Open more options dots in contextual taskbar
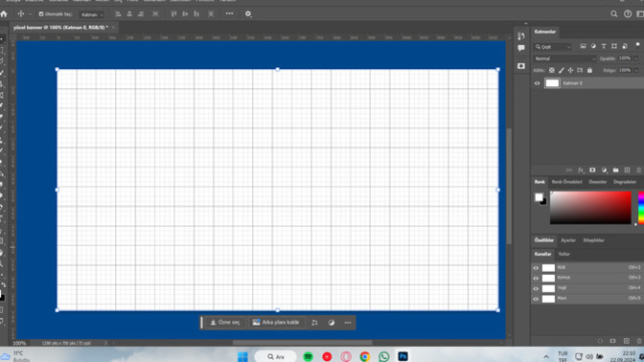This screenshot has width=644, height=362. coord(348,323)
